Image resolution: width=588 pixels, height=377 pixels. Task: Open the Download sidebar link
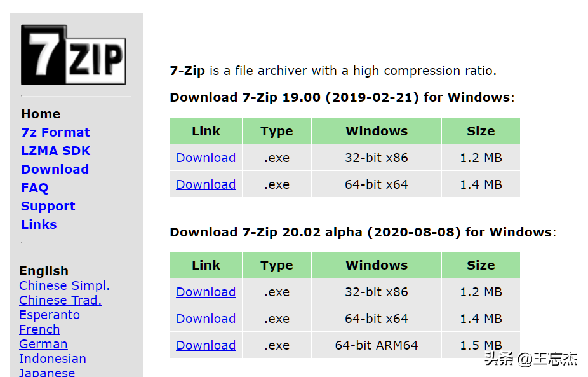coord(55,169)
